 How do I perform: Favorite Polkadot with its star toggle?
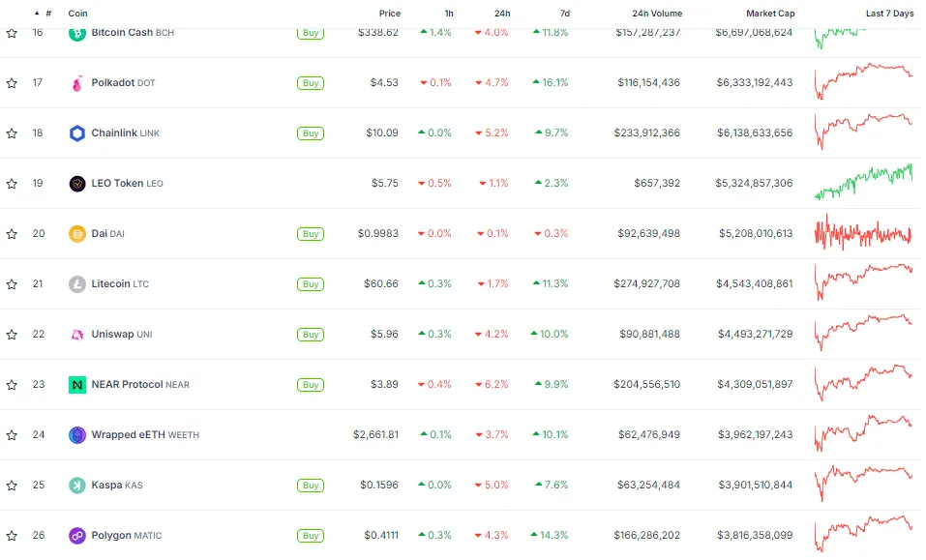pyautogui.click(x=12, y=83)
